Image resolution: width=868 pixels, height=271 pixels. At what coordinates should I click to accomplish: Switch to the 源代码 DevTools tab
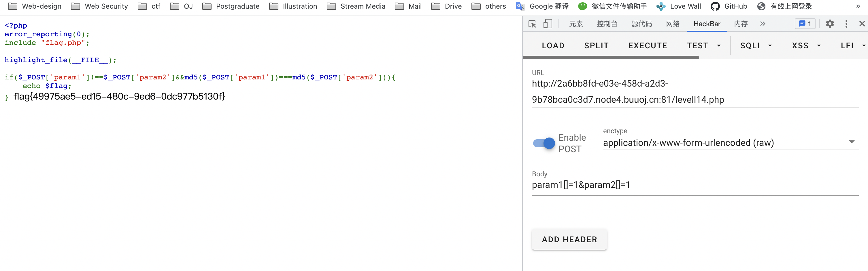pos(641,24)
